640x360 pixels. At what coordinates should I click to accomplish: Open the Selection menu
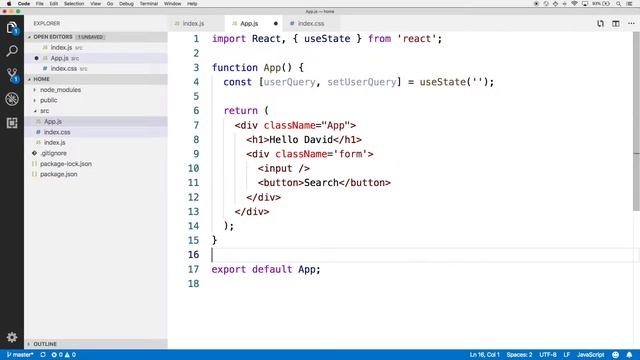(74, 4)
